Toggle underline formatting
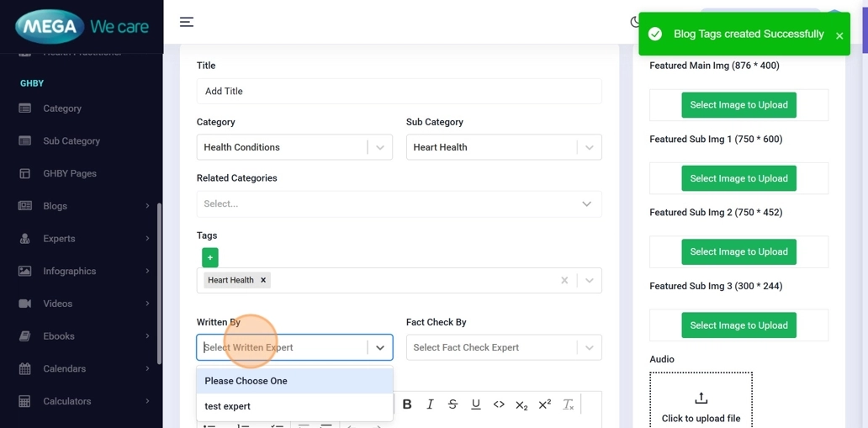868x428 pixels. pyautogui.click(x=475, y=404)
